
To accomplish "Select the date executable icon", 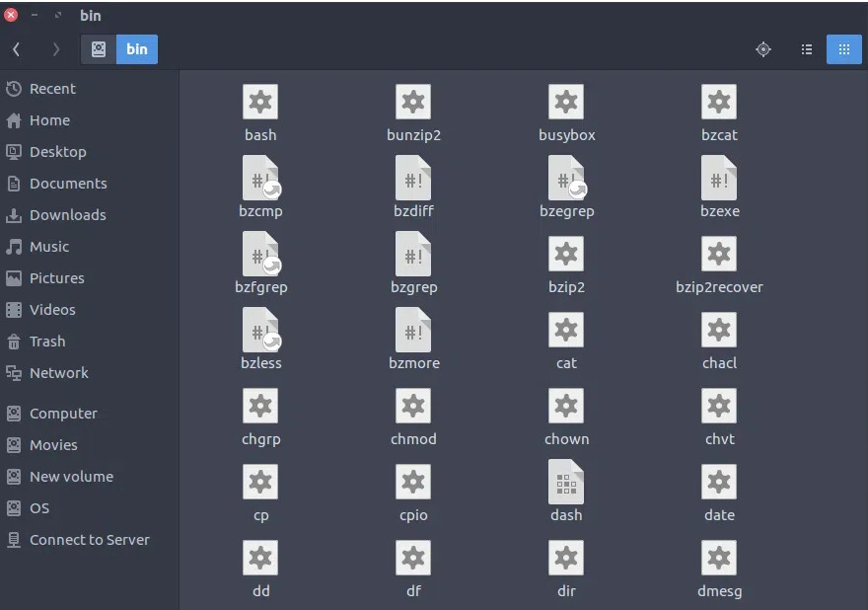I will (x=718, y=482).
